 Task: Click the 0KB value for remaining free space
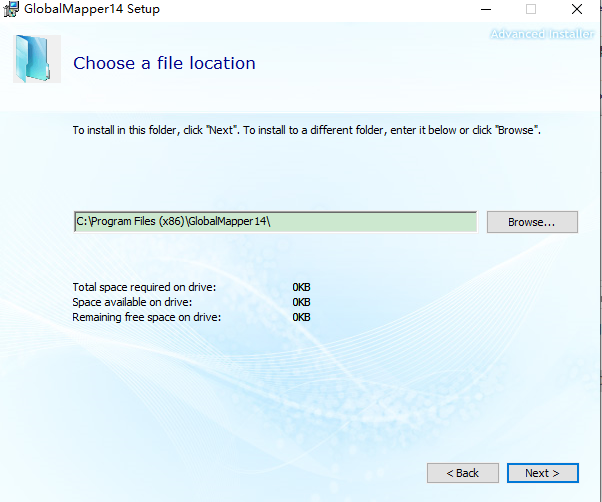click(301, 317)
